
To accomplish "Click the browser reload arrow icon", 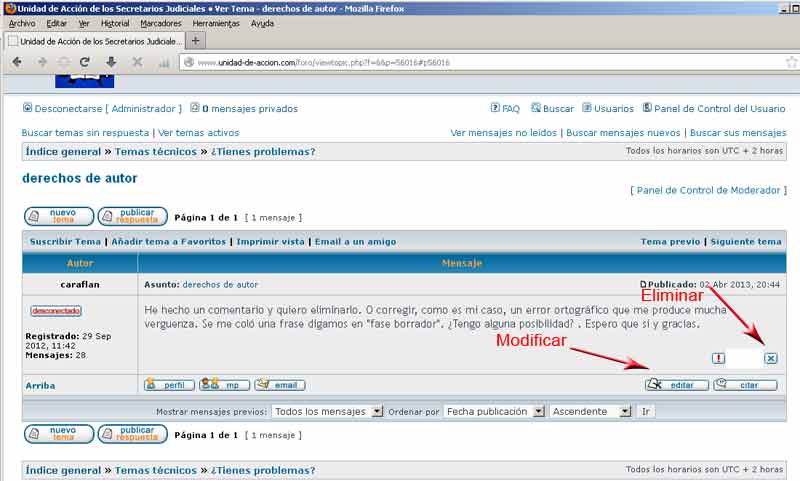I will click(x=86, y=62).
